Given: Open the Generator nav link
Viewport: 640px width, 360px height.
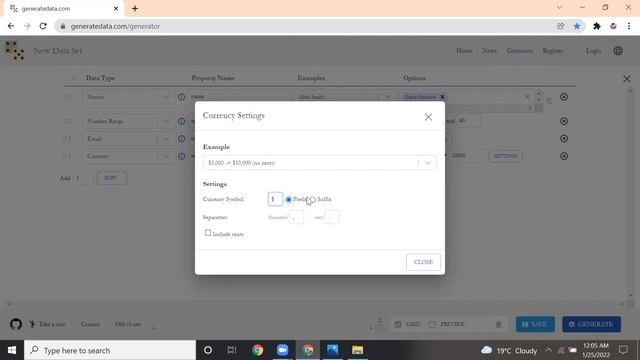Looking at the screenshot, I should 520,51.
